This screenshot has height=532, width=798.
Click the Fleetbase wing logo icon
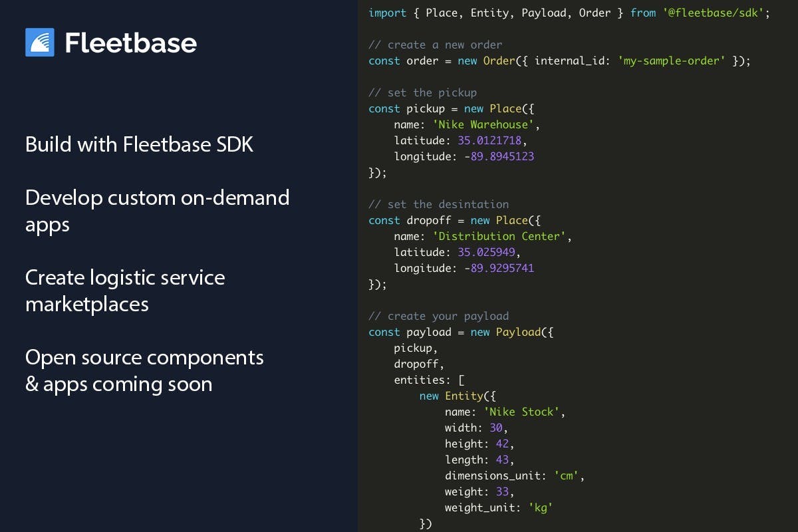pos(39,43)
